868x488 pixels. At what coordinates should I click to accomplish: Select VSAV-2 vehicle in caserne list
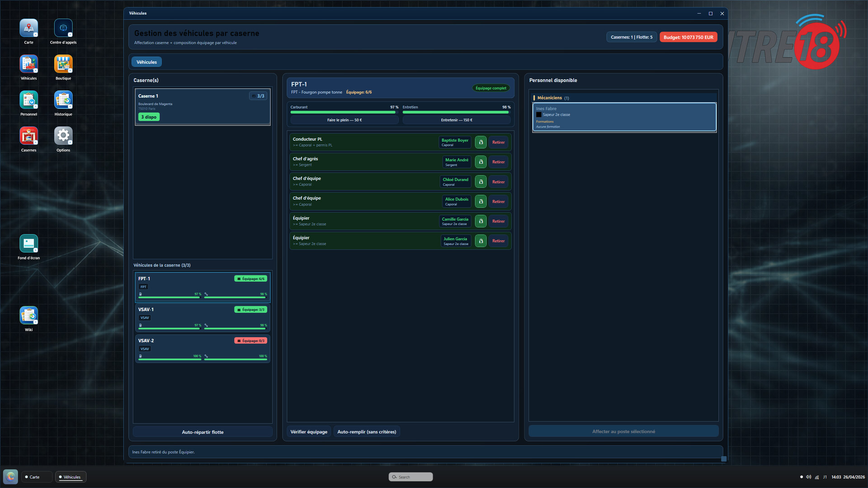point(203,348)
